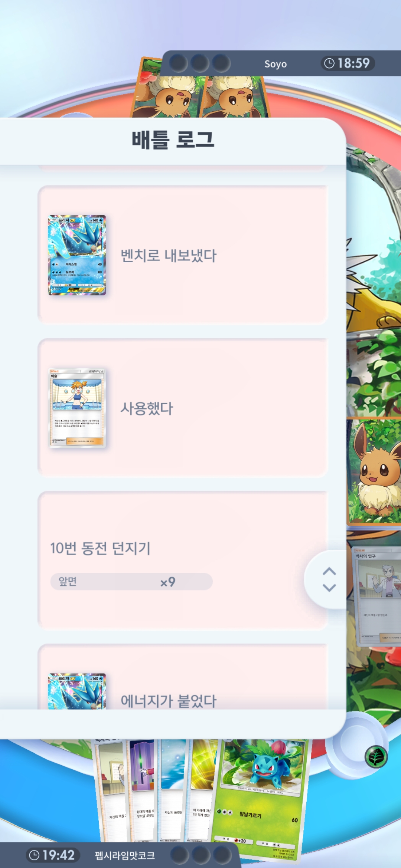Screen dimensions: 401x868
Task: Tap the 배틀 로그 panel header
Action: click(x=173, y=141)
